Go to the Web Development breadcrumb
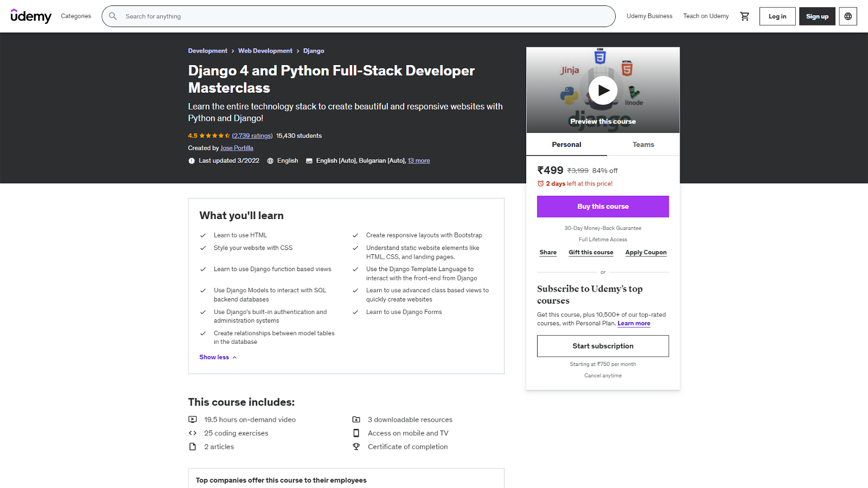The height and width of the screenshot is (488, 868). [265, 51]
